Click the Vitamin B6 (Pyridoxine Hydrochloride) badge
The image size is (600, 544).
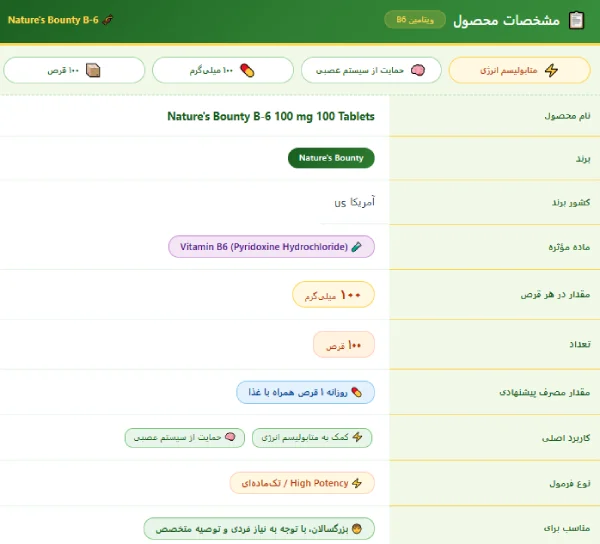pyautogui.click(x=271, y=247)
